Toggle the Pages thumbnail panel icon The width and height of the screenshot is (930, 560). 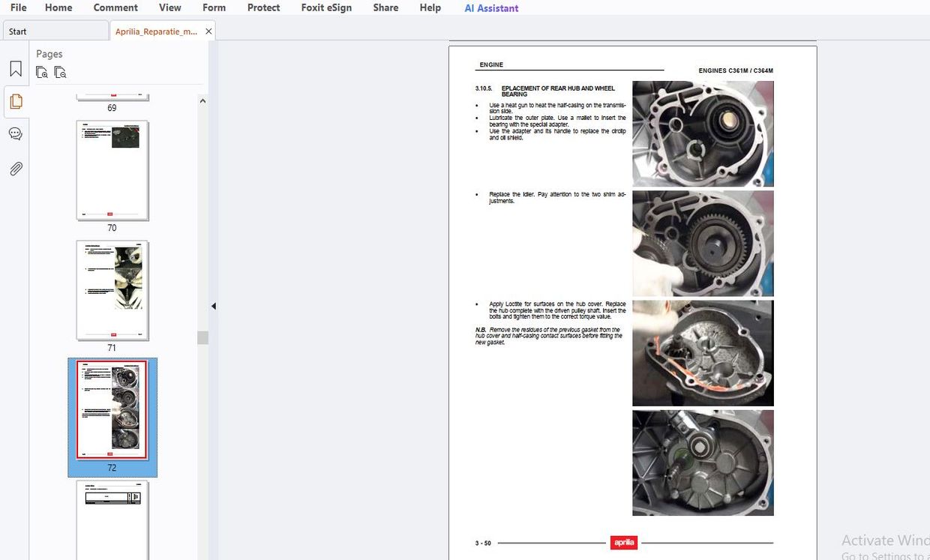[x=16, y=101]
